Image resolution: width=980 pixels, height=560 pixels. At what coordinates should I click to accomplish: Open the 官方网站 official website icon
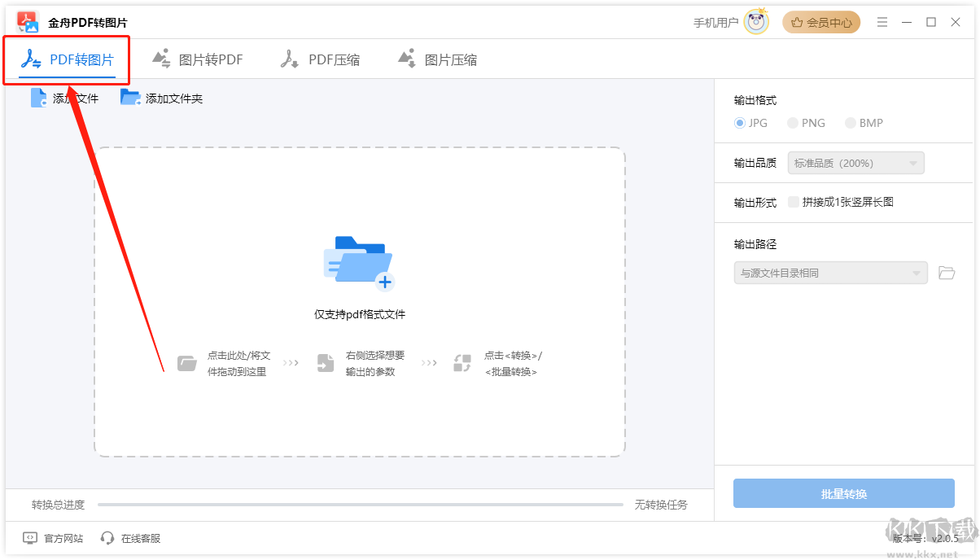[29, 538]
